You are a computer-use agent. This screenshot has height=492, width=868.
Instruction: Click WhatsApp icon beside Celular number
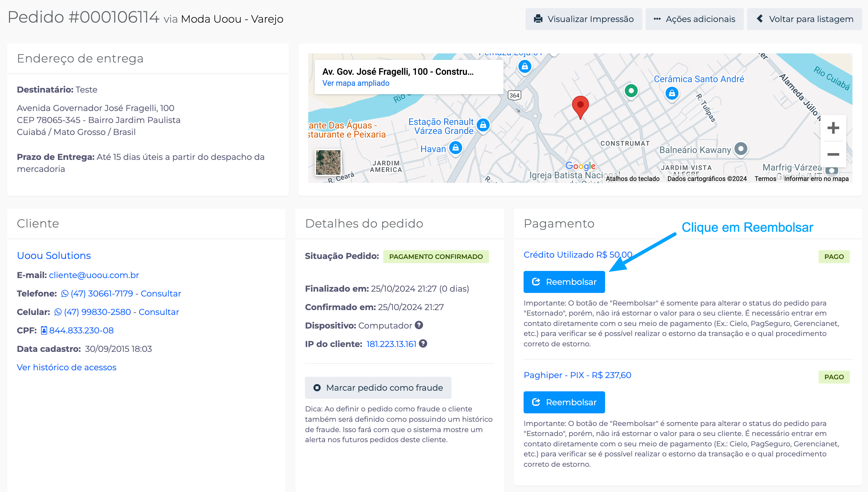click(x=58, y=312)
